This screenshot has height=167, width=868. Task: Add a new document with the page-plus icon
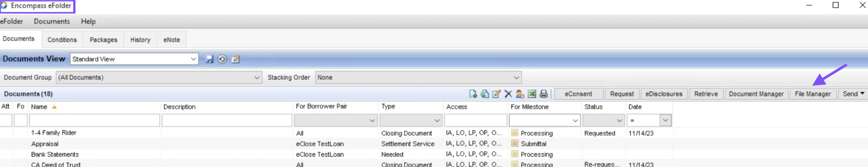(473, 94)
